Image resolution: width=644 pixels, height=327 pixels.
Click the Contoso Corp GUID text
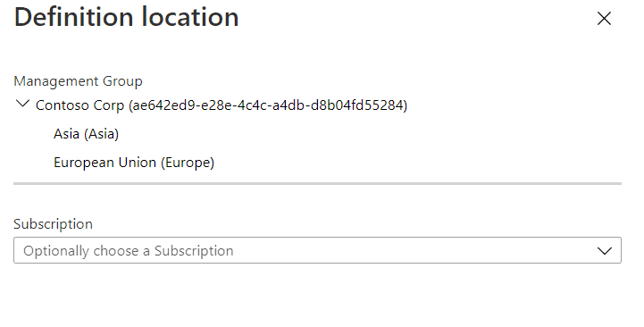[x=268, y=105]
